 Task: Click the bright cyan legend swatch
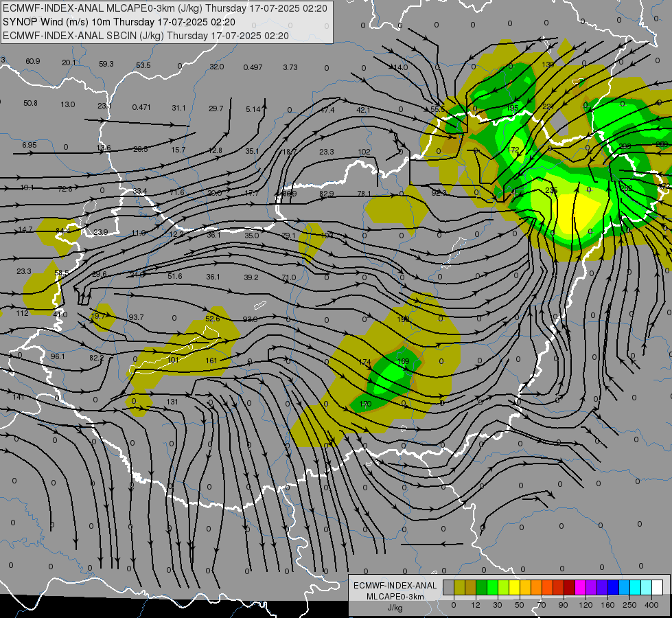click(x=635, y=587)
